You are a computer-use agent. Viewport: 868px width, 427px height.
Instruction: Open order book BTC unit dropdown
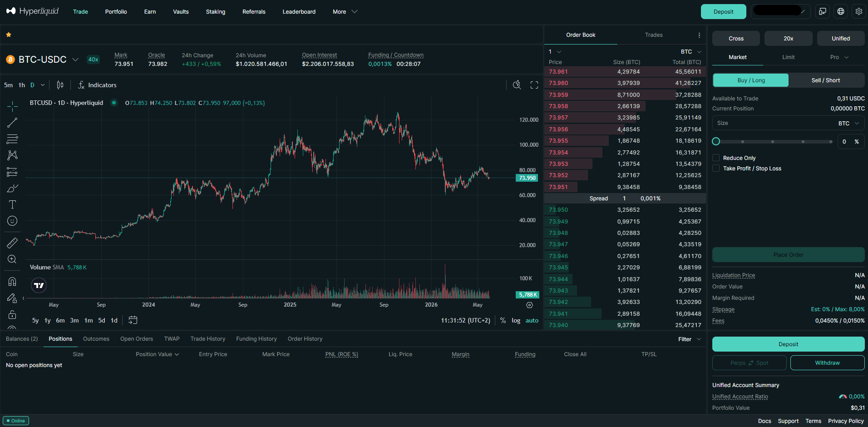691,52
